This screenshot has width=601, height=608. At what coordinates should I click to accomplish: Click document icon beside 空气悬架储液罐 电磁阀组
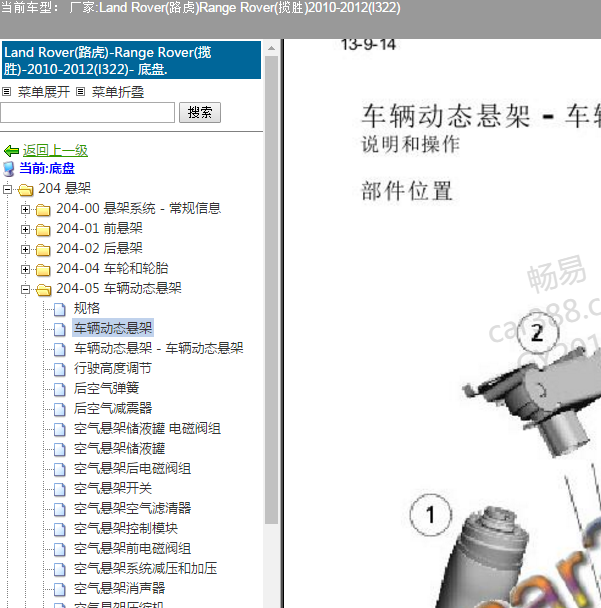click(x=59, y=429)
